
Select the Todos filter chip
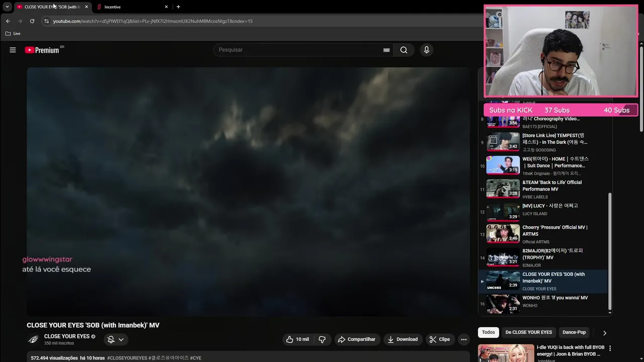[489, 332]
